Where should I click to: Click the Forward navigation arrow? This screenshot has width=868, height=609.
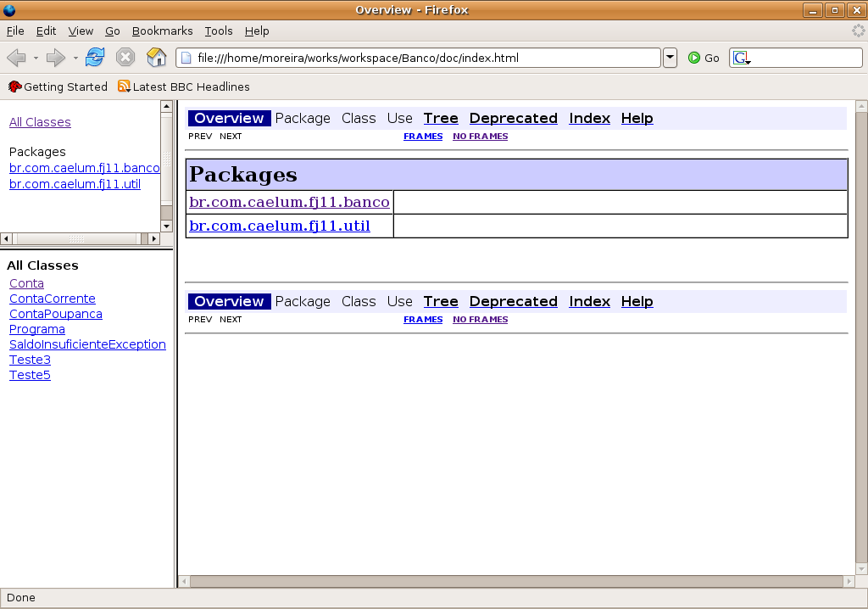[56, 58]
